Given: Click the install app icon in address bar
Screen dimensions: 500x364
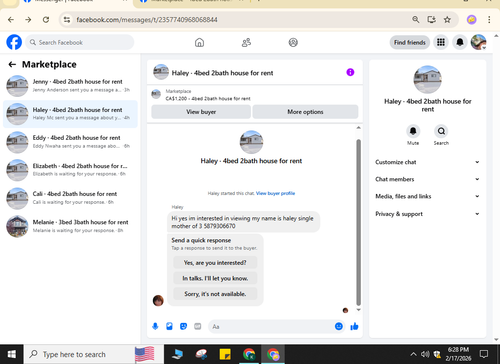Looking at the screenshot, I should [x=431, y=20].
